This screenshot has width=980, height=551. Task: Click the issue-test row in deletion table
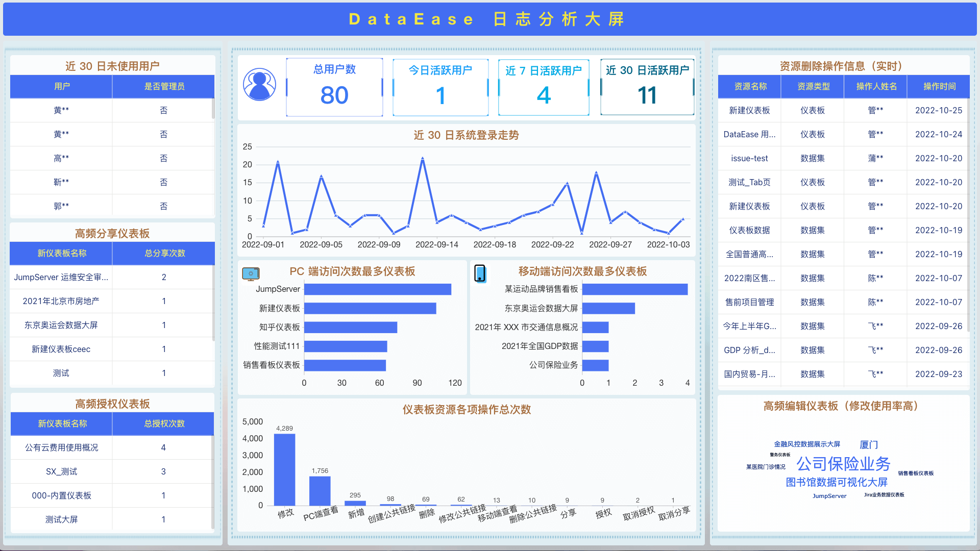pos(749,158)
